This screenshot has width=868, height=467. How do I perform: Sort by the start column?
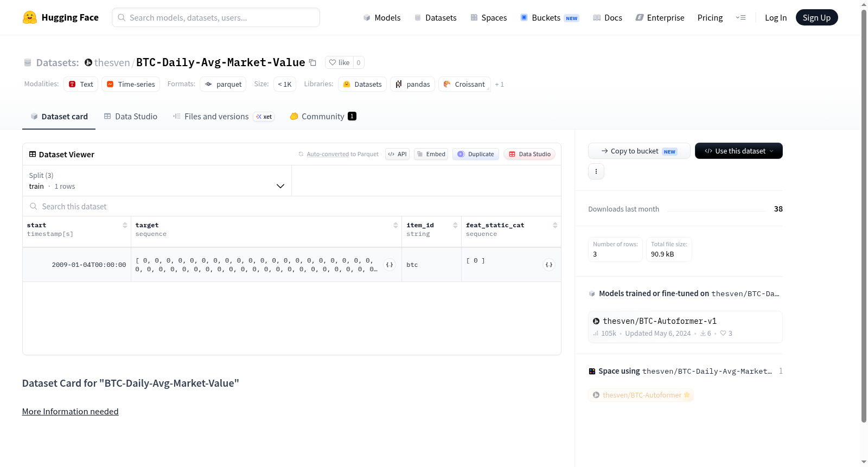(125, 225)
